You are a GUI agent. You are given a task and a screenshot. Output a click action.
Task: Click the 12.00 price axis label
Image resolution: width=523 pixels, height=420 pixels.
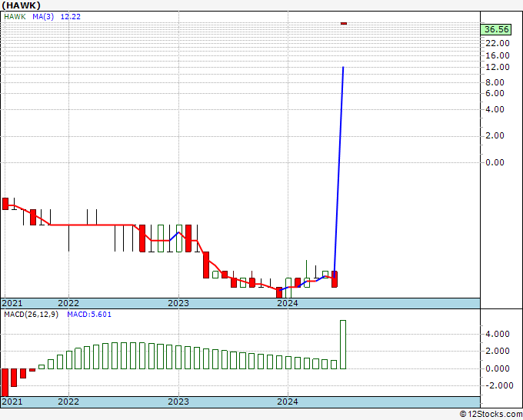coord(498,67)
